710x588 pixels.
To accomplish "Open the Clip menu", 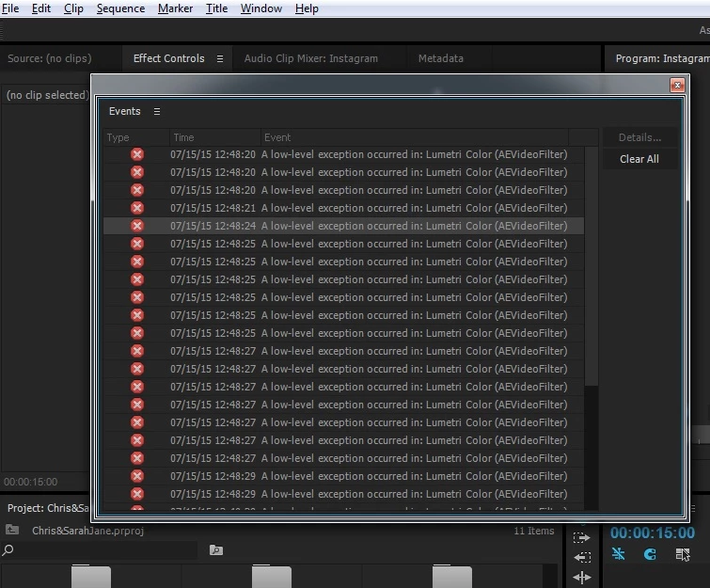I will 73,8.
